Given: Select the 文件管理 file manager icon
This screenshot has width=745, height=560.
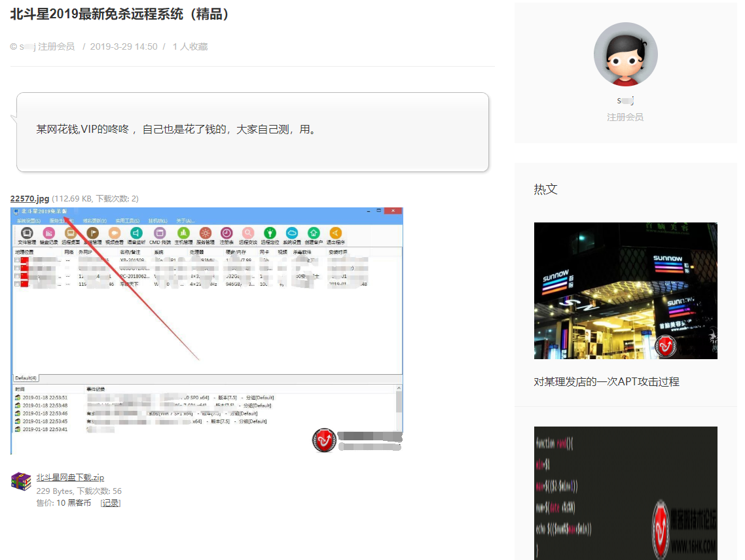Looking at the screenshot, I should (x=26, y=232).
